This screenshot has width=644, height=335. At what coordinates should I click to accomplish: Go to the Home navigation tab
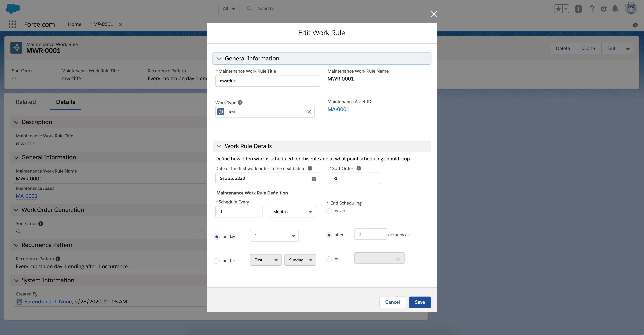74,24
